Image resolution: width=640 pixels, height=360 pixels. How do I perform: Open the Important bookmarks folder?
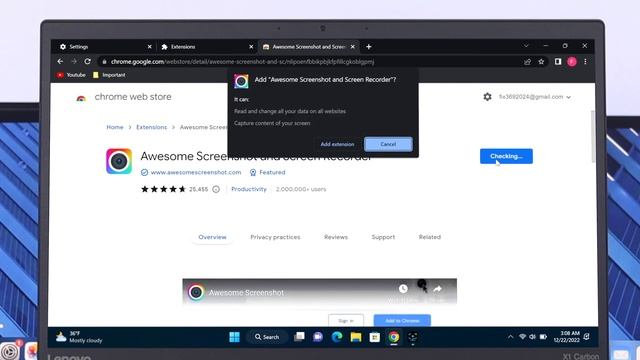point(109,75)
